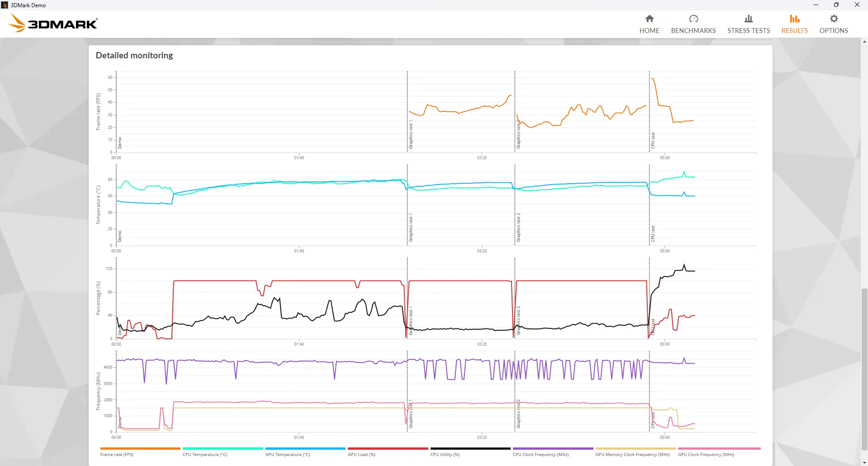The width and height of the screenshot is (868, 466).
Task: Click the scrollbar down arrow
Action: click(x=864, y=462)
